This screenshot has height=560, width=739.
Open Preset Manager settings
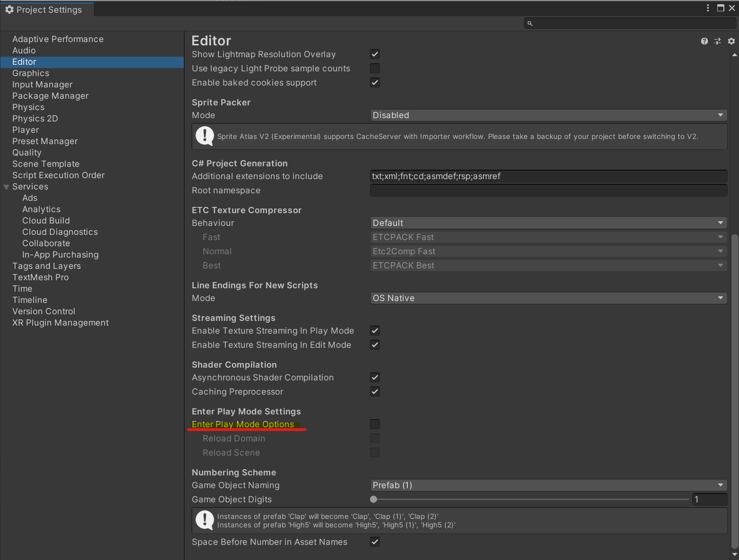tap(45, 141)
